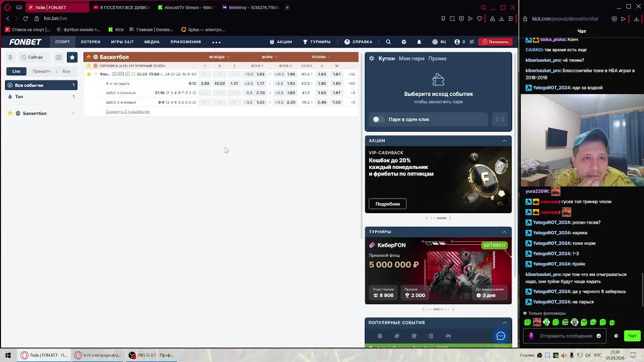Switch to the Прематч tab
The image size is (644, 362).
pos(41,71)
